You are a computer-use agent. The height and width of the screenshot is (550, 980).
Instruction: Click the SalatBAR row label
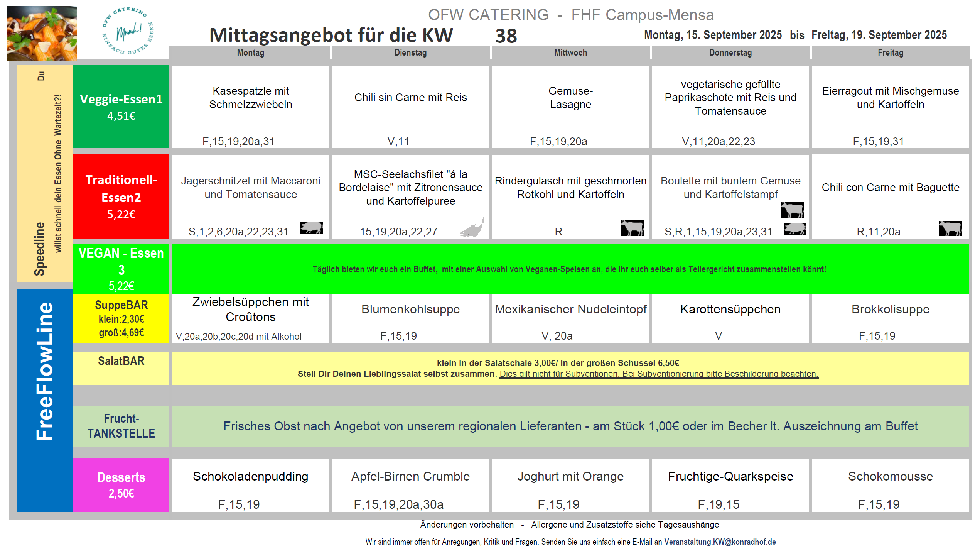(x=121, y=368)
